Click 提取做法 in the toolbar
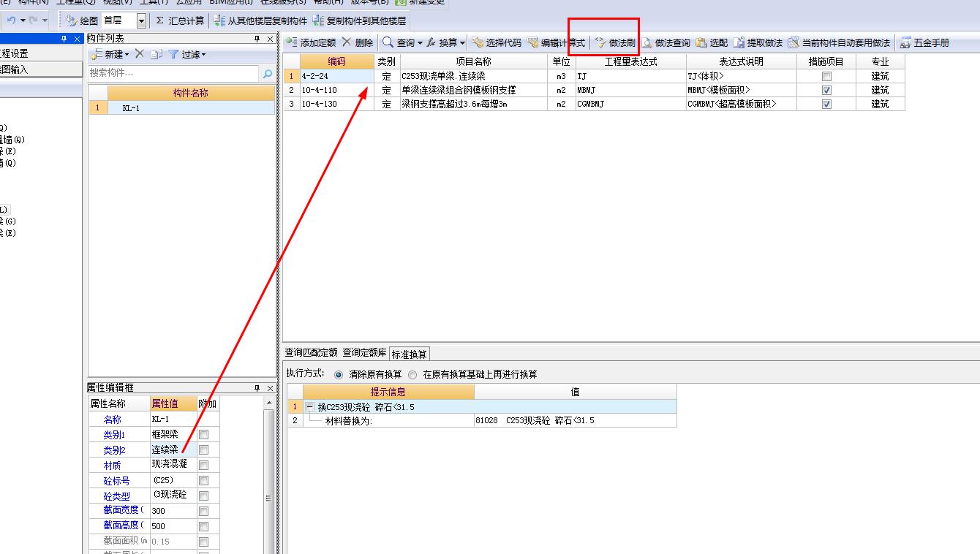The height and width of the screenshot is (554, 980). pos(758,42)
